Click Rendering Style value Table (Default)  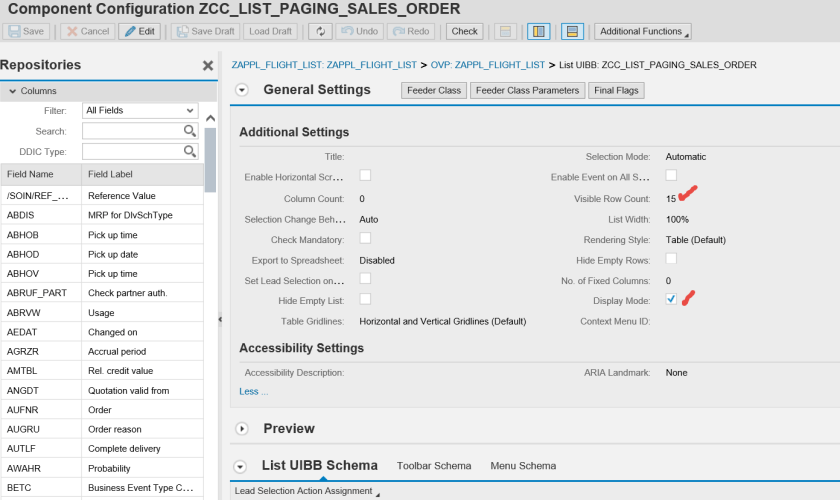pos(696,240)
